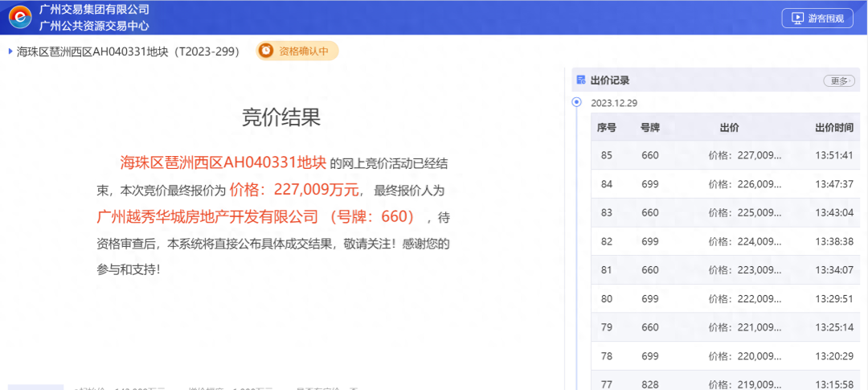Click the price 227,009 in row 85

[745, 155]
